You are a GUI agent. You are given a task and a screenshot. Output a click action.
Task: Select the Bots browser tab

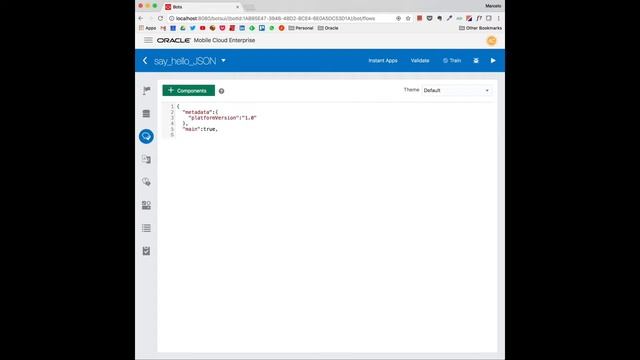click(202, 7)
